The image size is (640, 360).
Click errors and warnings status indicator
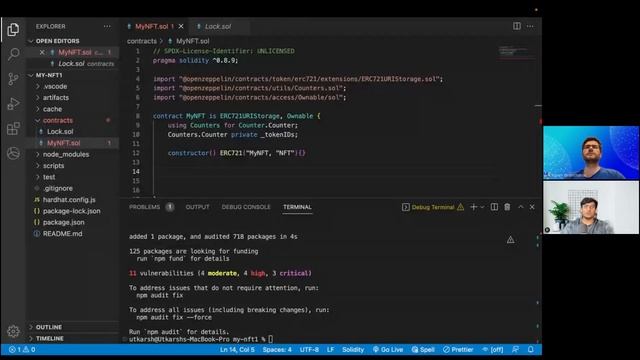pyautogui.click(x=22, y=349)
